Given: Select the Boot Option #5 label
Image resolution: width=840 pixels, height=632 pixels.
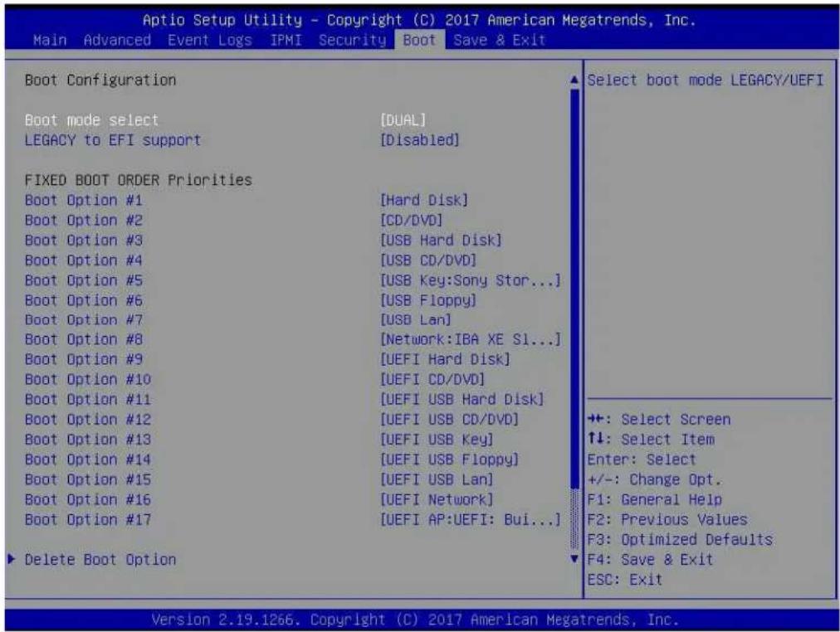Looking at the screenshot, I should (84, 280).
